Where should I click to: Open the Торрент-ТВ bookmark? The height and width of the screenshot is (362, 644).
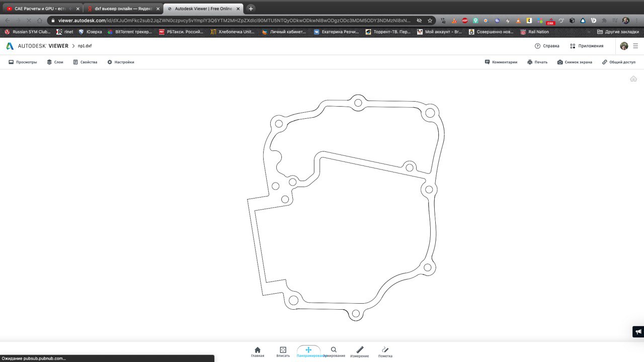click(388, 32)
